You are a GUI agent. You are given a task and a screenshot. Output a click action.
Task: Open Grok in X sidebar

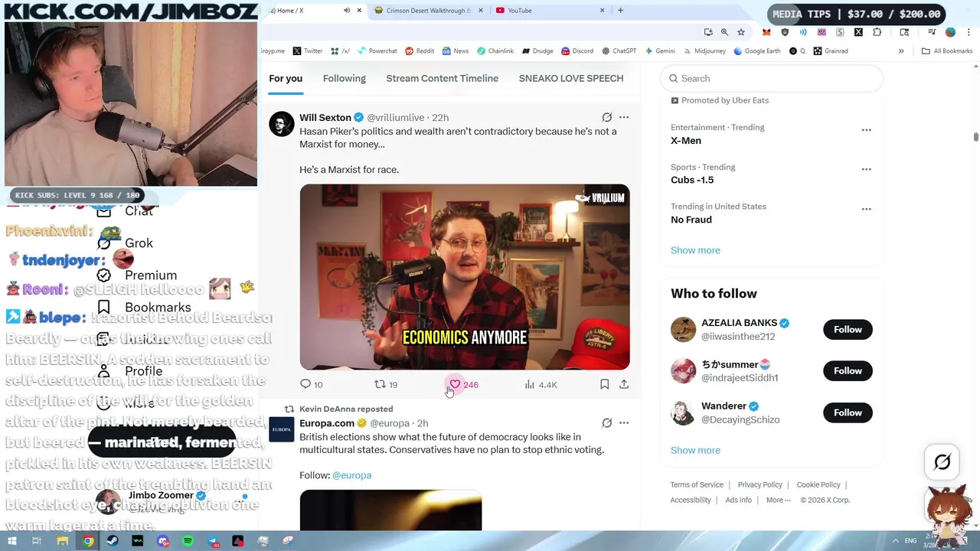(125, 243)
